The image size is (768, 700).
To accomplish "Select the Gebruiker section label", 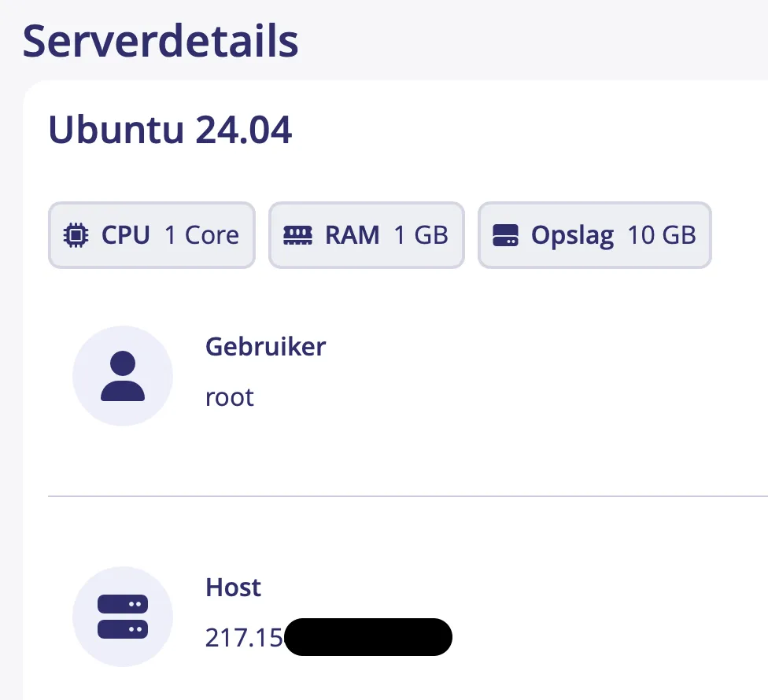I will pyautogui.click(x=265, y=346).
